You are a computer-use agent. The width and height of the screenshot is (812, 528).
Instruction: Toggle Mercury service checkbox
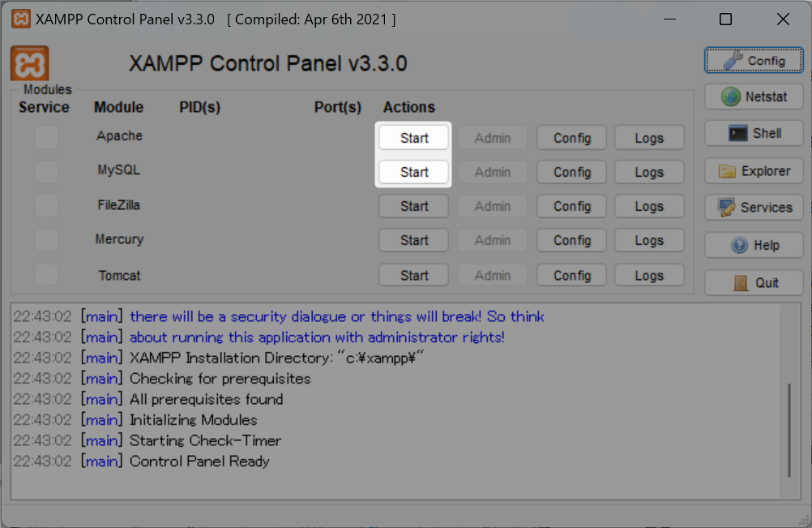click(x=46, y=240)
